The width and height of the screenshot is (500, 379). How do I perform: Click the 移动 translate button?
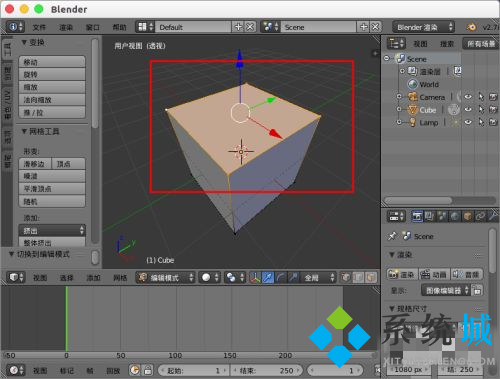tap(52, 62)
